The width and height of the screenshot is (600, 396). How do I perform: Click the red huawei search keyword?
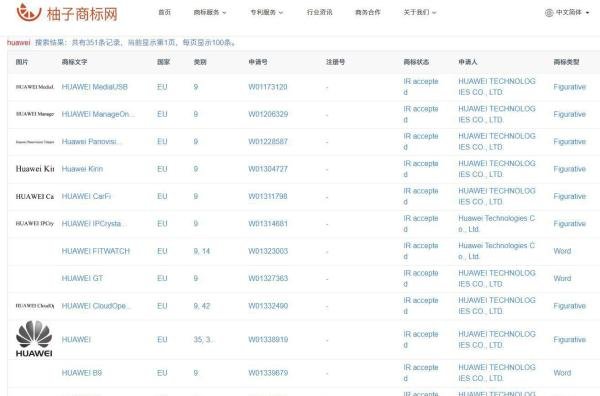tap(19, 42)
